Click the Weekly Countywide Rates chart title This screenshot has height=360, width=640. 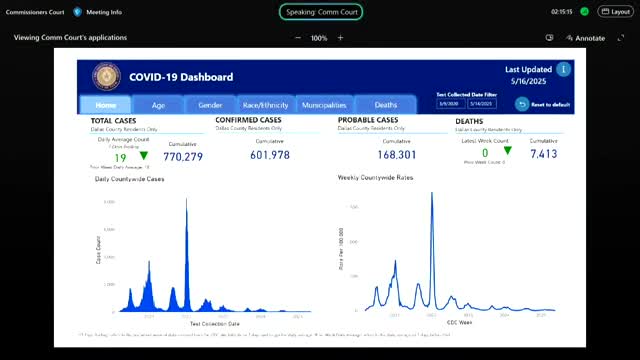pyautogui.click(x=375, y=178)
